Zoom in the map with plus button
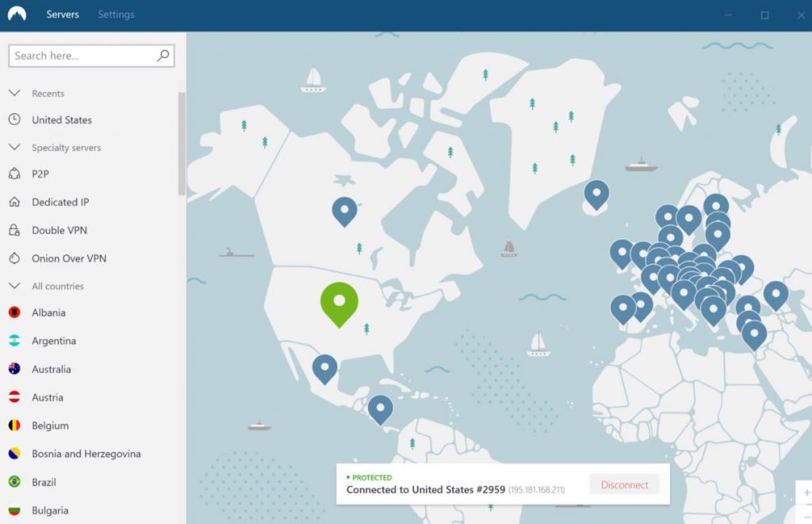The width and height of the screenshot is (812, 524). click(x=806, y=493)
